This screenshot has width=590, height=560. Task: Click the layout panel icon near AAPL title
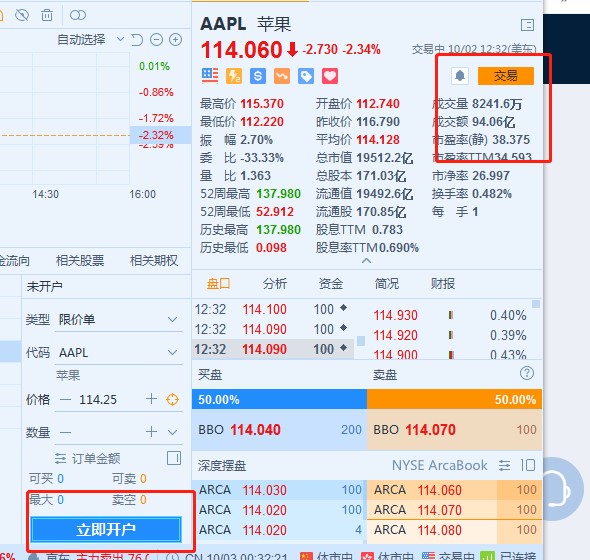click(528, 25)
